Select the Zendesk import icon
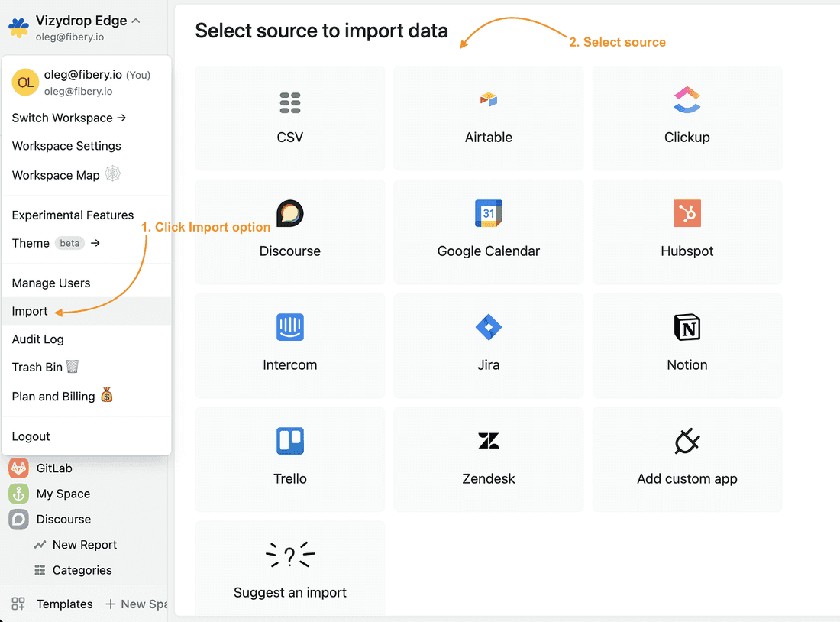The image size is (840, 622). [489, 441]
